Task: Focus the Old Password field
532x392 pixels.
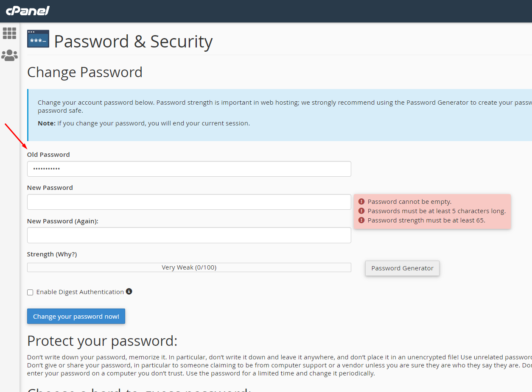Action: (189, 169)
